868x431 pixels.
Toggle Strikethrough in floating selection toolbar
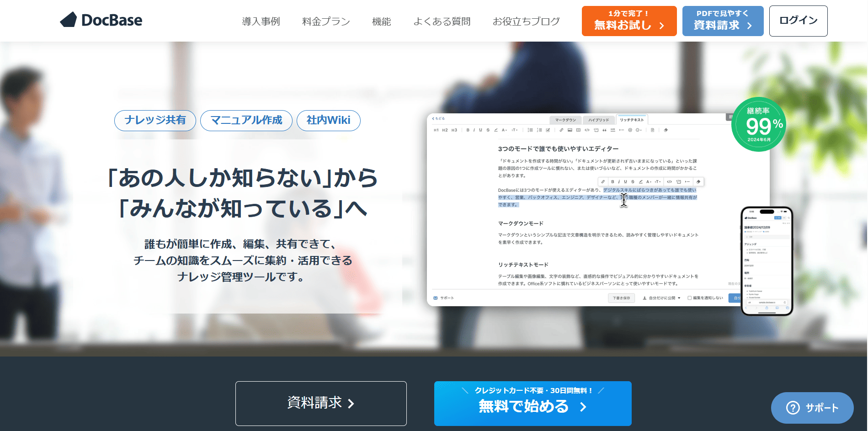point(633,181)
